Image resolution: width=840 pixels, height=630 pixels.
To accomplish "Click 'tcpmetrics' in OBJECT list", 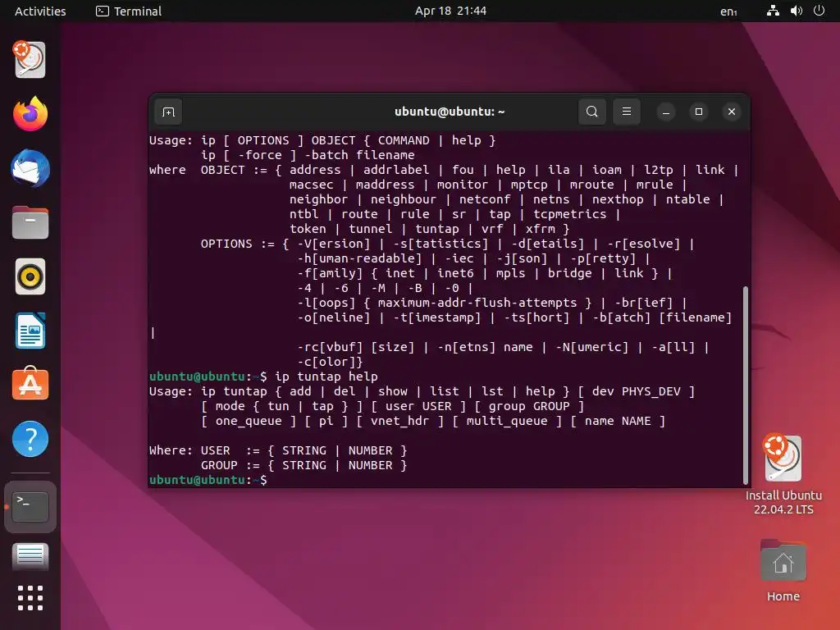I will (570, 214).
